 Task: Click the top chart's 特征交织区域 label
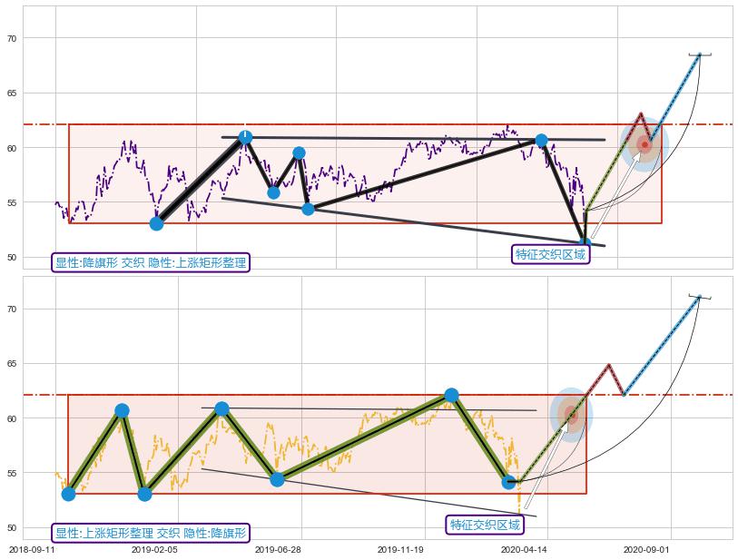click(x=551, y=254)
